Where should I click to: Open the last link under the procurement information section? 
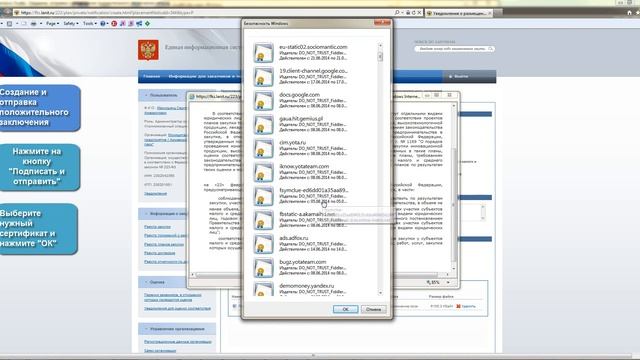(x=166, y=262)
